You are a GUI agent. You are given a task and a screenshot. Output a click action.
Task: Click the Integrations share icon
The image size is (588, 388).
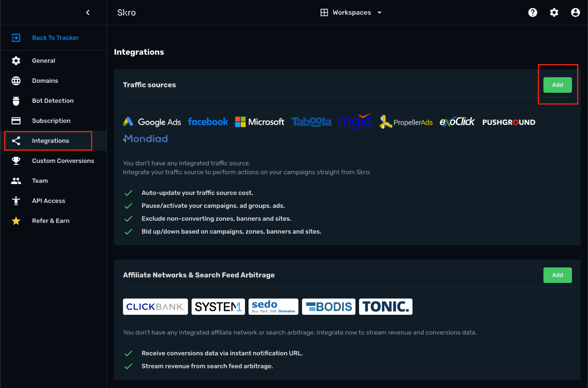(x=16, y=141)
